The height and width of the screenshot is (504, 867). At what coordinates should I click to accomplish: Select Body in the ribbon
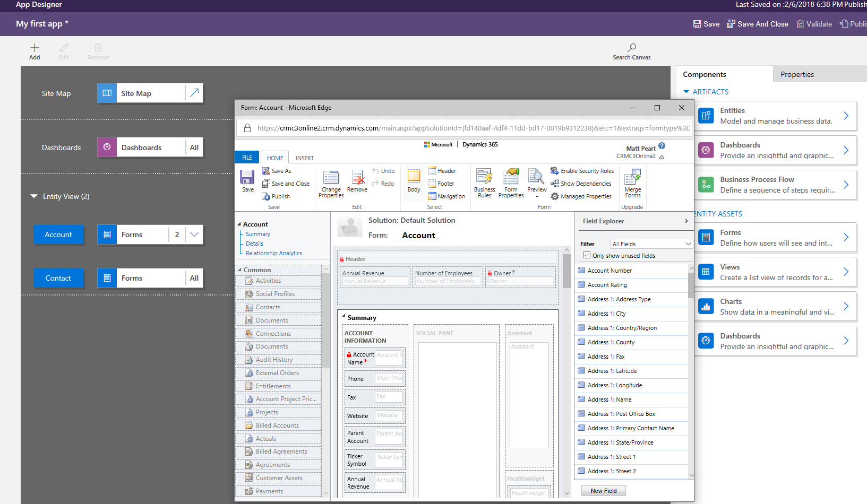414,180
